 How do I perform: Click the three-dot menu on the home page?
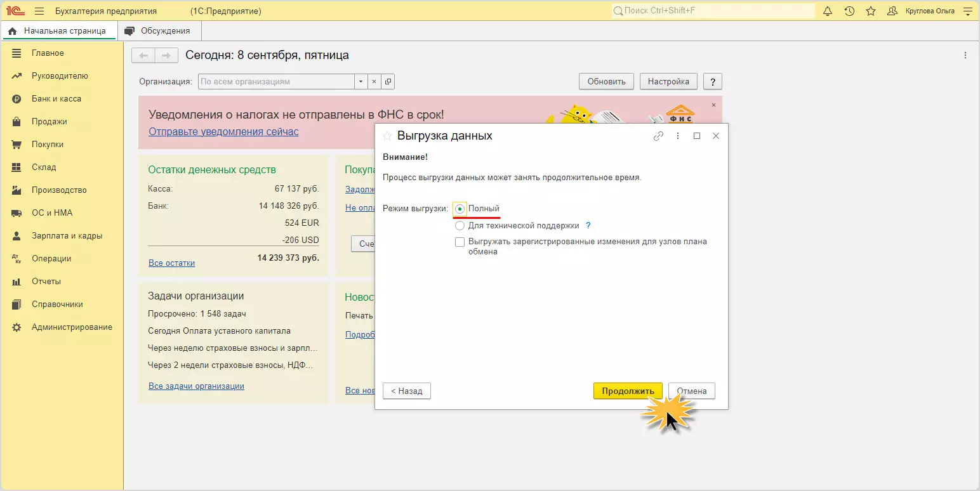click(x=965, y=55)
